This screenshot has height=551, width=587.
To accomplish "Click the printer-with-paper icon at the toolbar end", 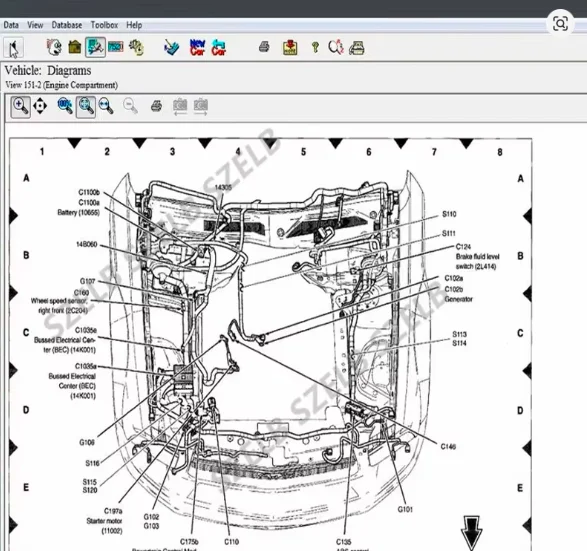I will [357, 48].
